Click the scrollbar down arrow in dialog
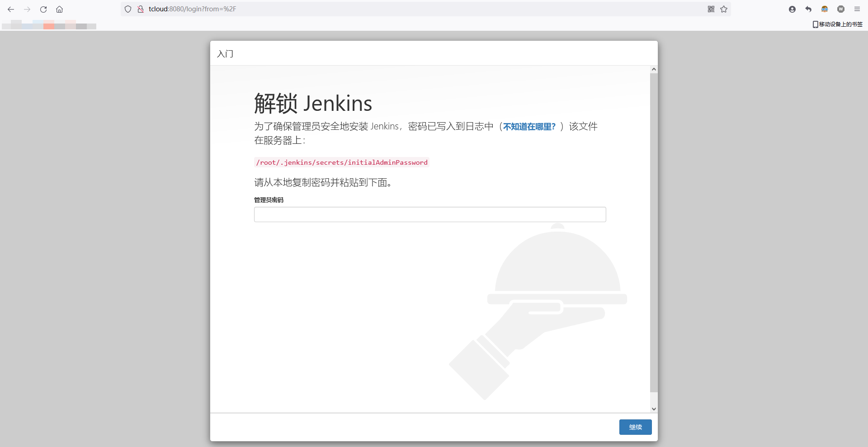Viewport: 868px width, 447px height. 654,409
